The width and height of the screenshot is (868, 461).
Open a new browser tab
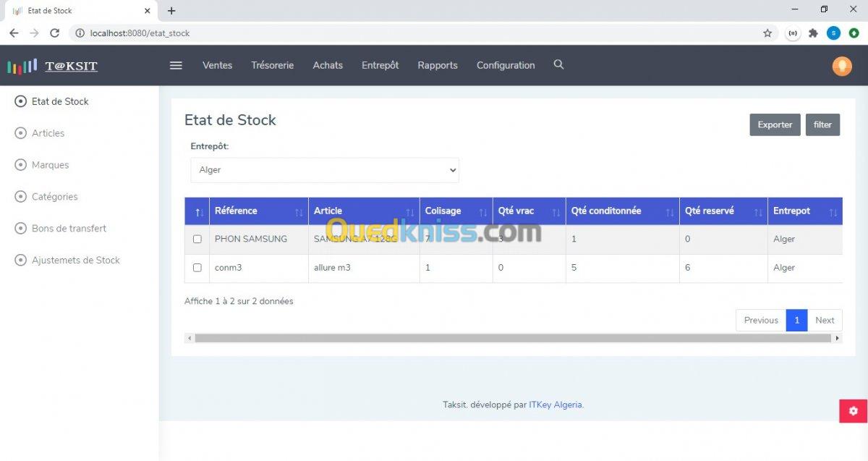click(171, 11)
